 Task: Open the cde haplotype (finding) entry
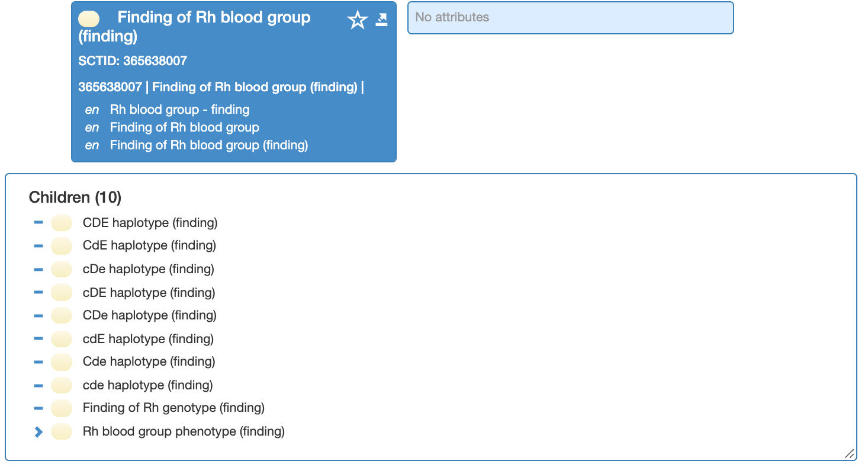click(147, 385)
